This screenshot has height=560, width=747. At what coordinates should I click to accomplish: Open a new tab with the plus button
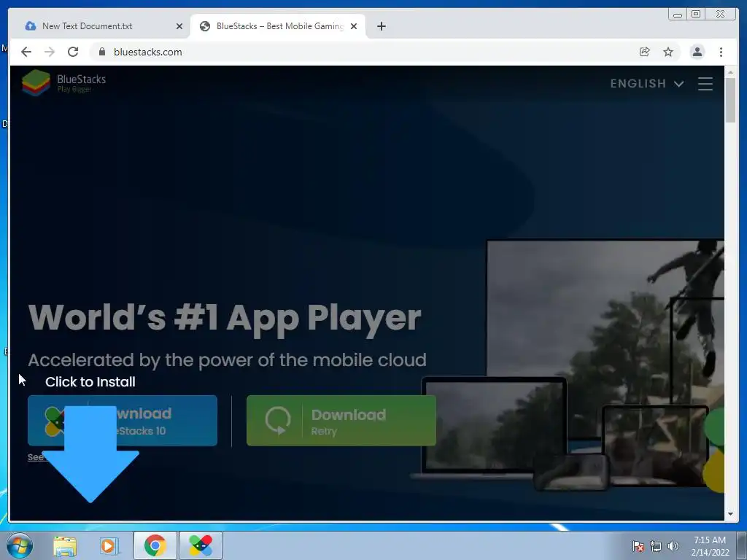[x=381, y=26]
